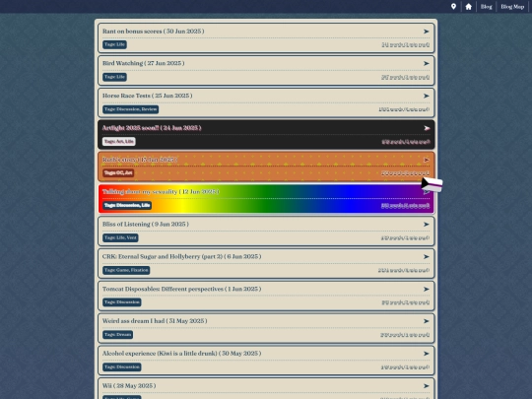
Task: Open Bird Watching post title
Action: coord(144,63)
